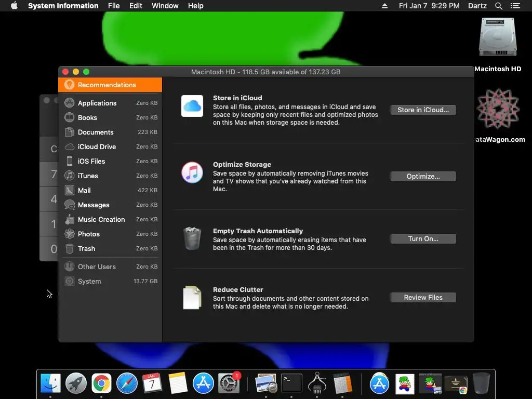The width and height of the screenshot is (532, 399).
Task: Click the Review Files button
Action: (423, 298)
